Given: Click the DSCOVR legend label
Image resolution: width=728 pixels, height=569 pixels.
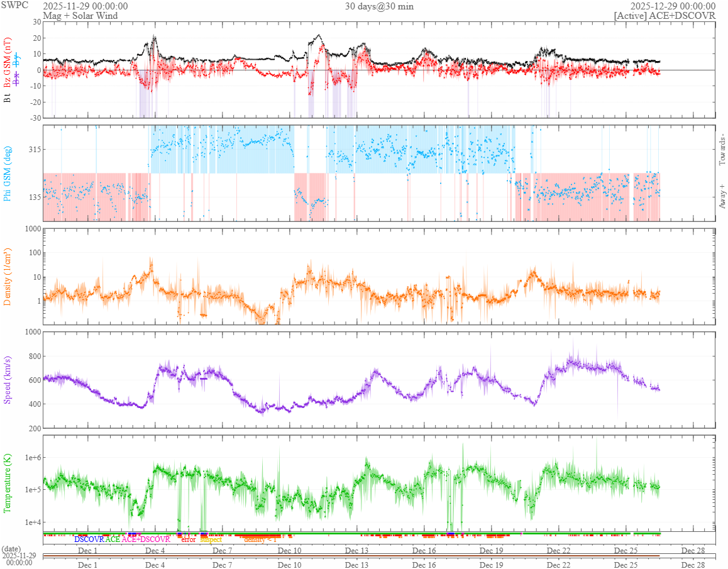Looking at the screenshot, I should (89, 539).
